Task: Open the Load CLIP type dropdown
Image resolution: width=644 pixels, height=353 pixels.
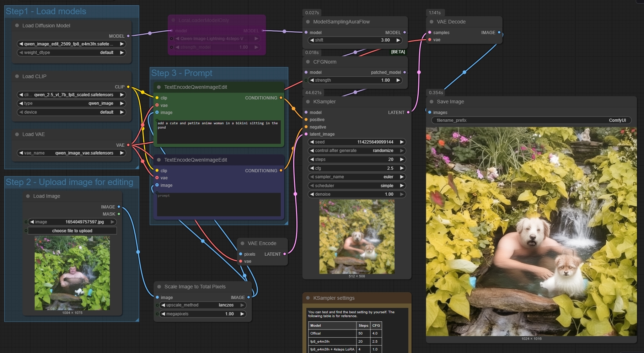Action: [71, 103]
